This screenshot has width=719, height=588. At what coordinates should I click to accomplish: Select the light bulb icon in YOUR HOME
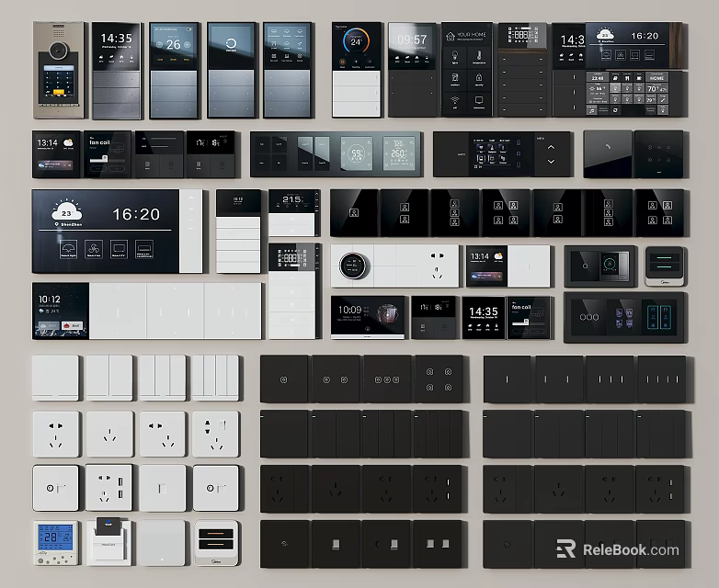coord(455,56)
